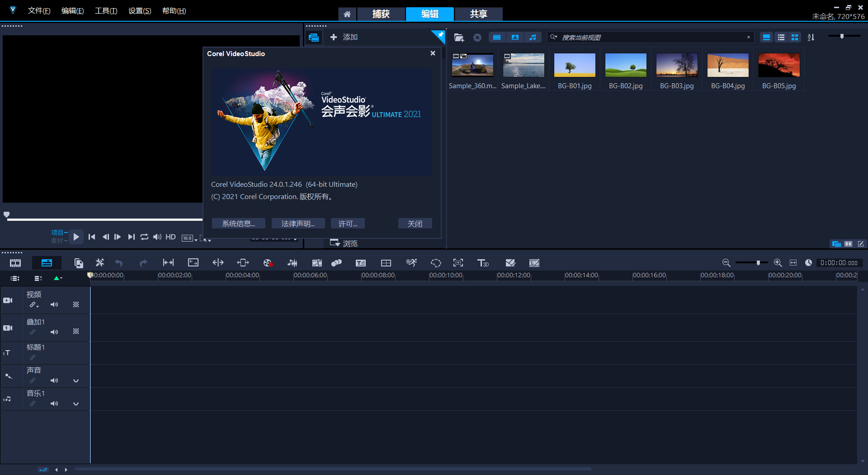868x475 pixels.
Task: Click 系统信息 button in dialog
Action: click(238, 223)
